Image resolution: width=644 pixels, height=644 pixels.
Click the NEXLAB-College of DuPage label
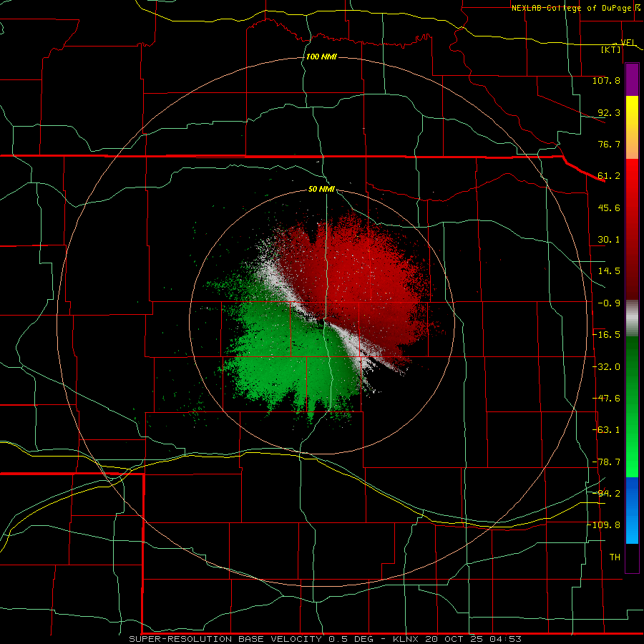(x=571, y=8)
